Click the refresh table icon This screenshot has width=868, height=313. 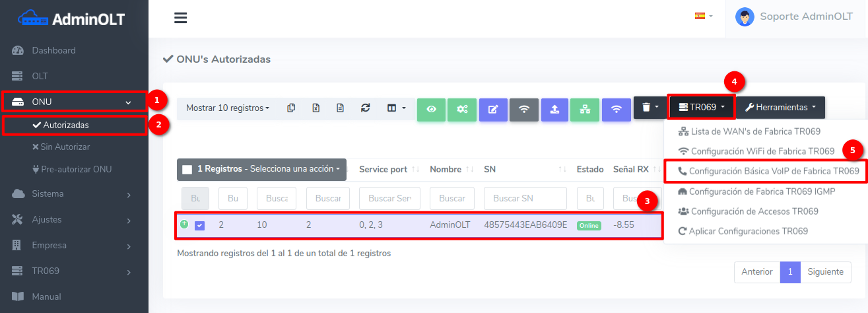point(365,108)
